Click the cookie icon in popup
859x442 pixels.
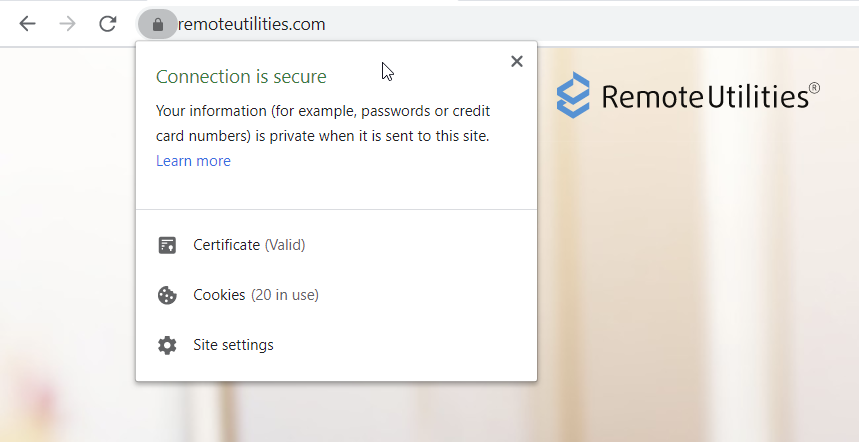tap(167, 295)
